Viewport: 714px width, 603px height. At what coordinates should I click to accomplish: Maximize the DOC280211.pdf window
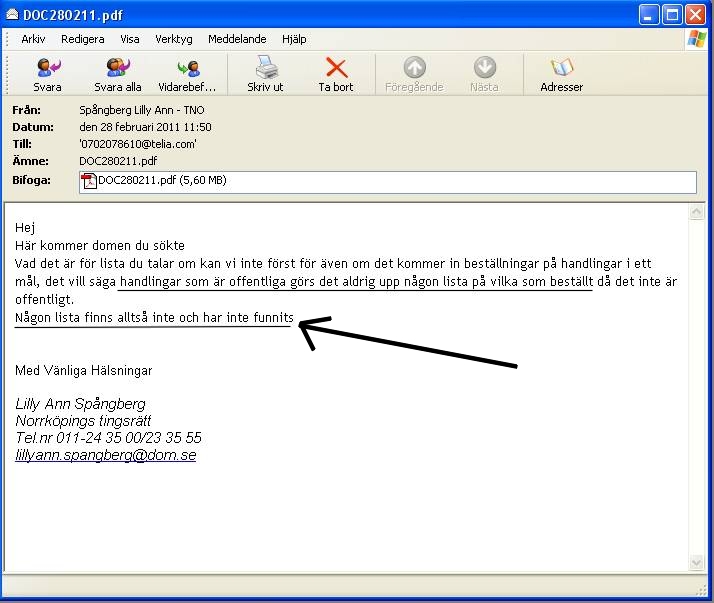coord(672,15)
